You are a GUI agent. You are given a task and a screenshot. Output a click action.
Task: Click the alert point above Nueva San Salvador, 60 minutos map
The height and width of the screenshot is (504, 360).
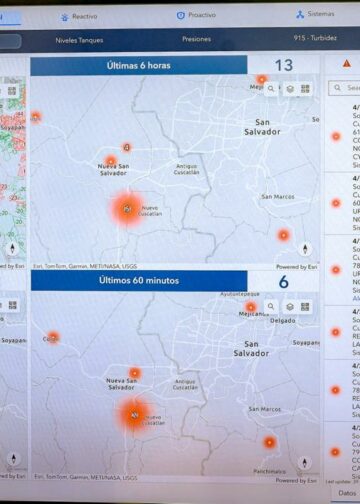pyautogui.click(x=135, y=373)
